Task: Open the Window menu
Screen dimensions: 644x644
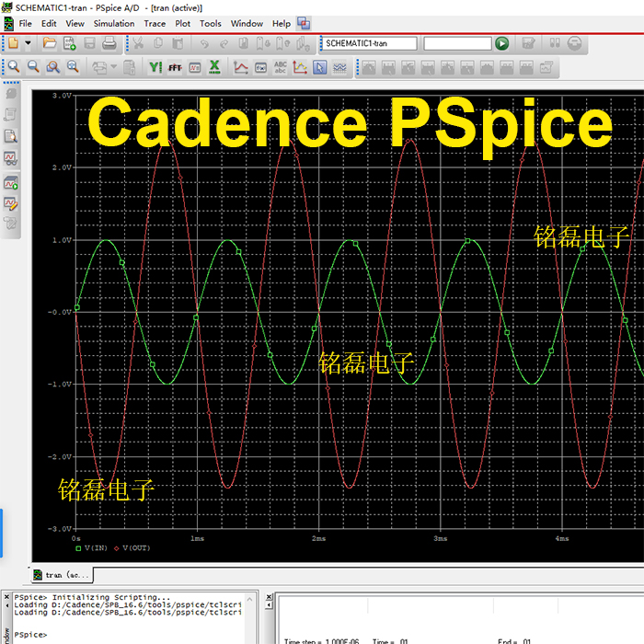Action: click(247, 24)
